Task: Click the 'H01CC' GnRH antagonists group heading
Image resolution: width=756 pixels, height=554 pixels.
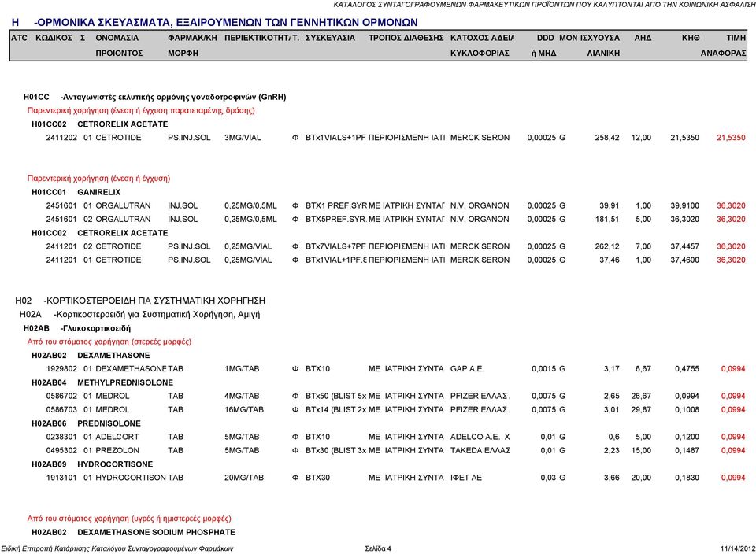Action: [x=155, y=97]
